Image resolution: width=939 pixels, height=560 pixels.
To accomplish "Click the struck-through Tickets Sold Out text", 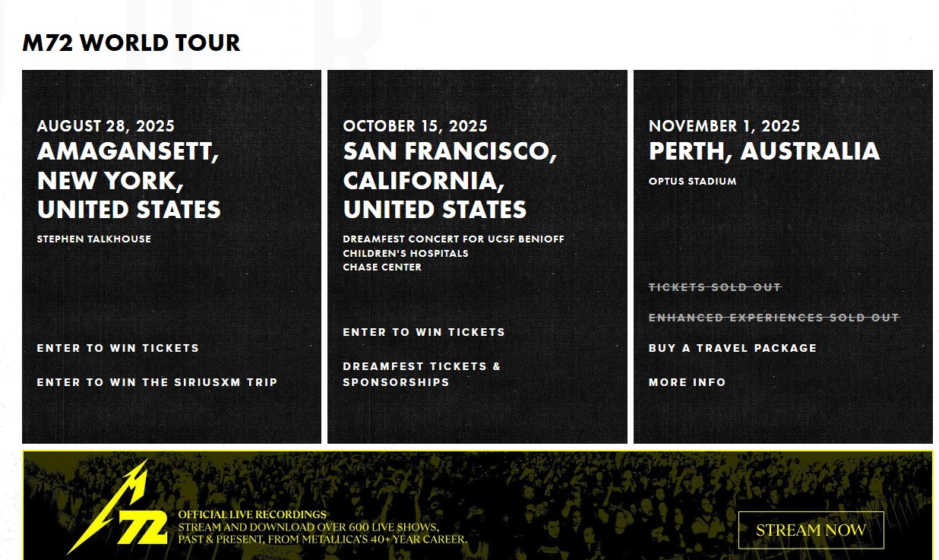I will [x=715, y=287].
